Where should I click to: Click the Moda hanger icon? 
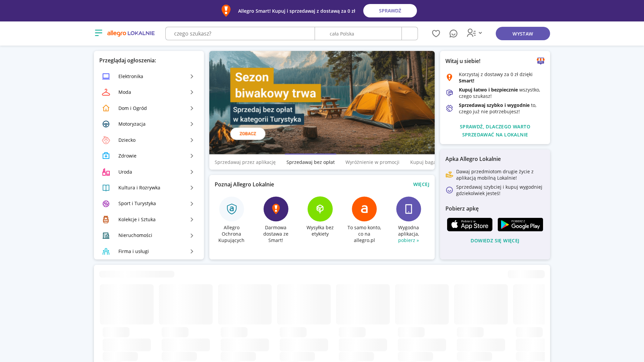[106, 92]
